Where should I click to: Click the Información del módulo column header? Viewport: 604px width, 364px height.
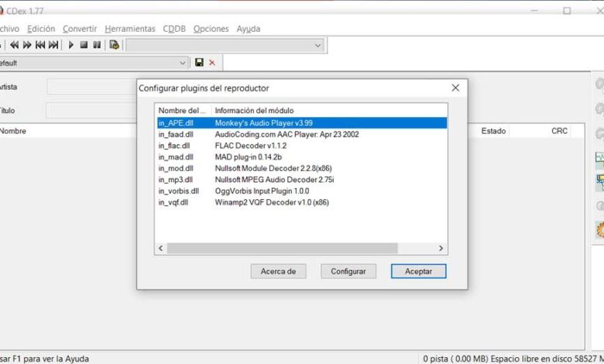click(x=254, y=111)
